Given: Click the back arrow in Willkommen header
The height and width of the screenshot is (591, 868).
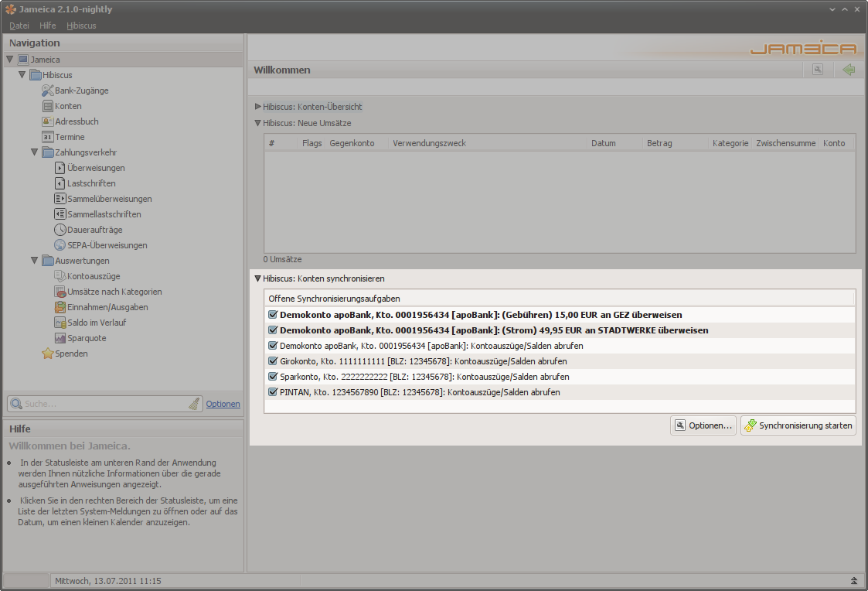Looking at the screenshot, I should coord(849,70).
